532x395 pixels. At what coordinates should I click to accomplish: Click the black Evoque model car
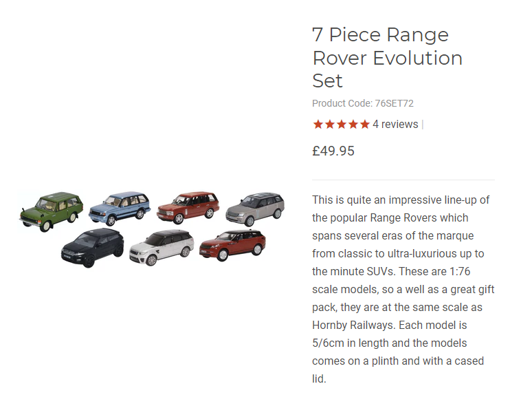pos(92,247)
